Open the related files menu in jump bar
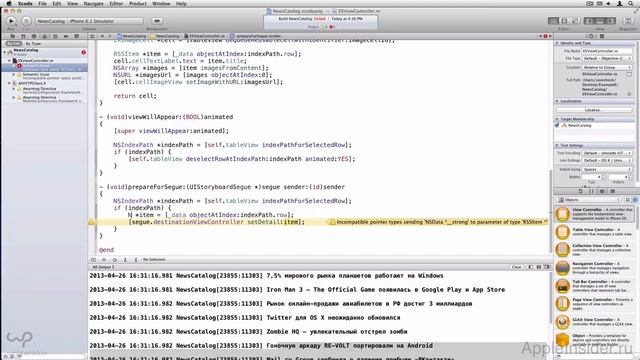Image resolution: width=640 pixels, height=360 pixels. pos(92,36)
